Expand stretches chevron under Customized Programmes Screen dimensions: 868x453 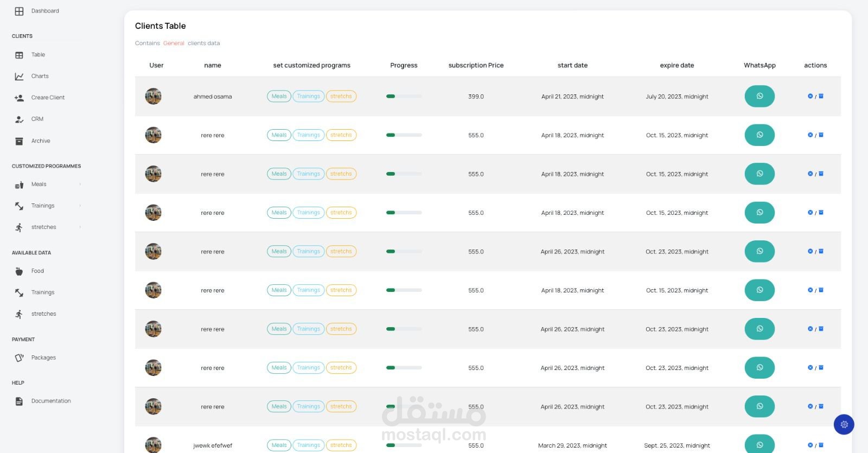[x=80, y=227]
